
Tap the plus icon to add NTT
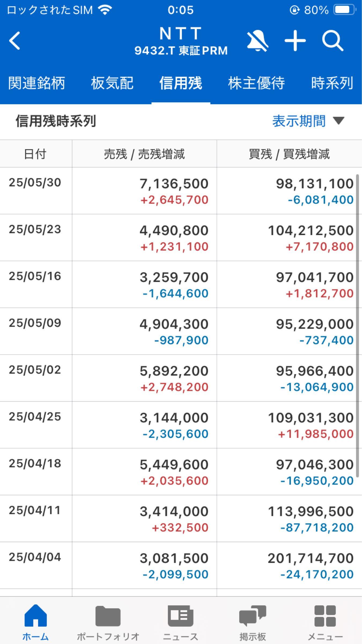pos(295,41)
